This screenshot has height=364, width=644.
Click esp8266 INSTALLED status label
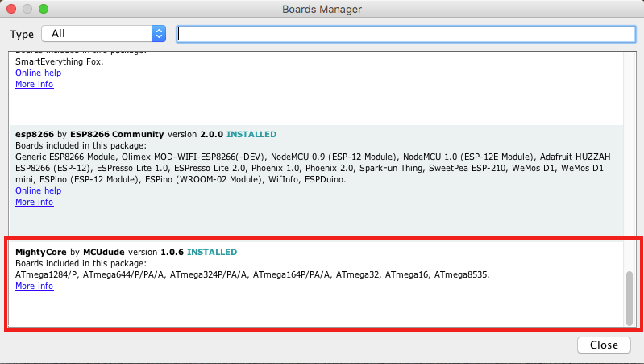click(251, 135)
